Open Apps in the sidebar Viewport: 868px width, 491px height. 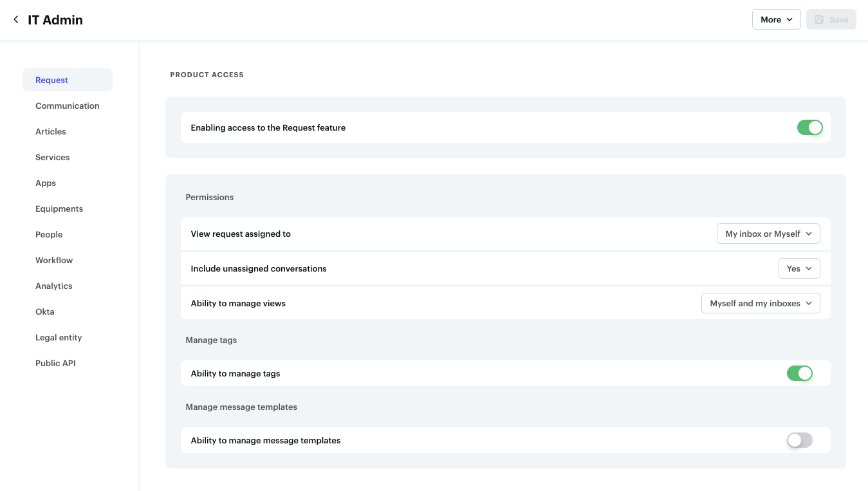coord(46,183)
